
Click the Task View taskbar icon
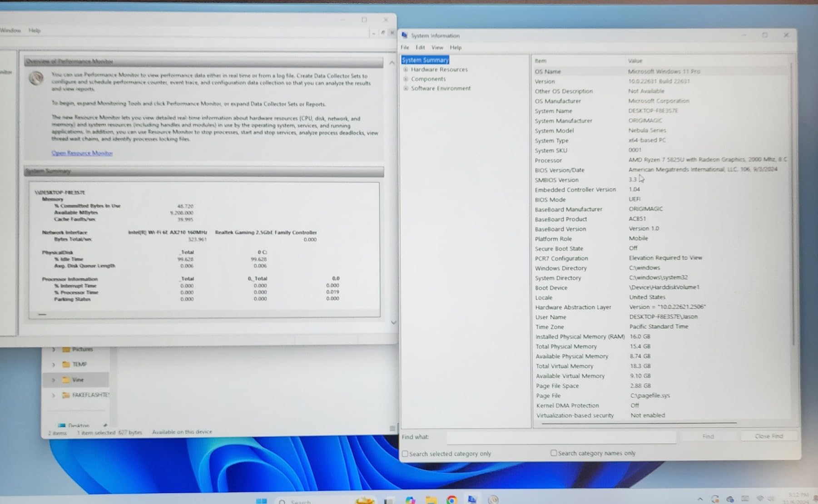click(388, 501)
